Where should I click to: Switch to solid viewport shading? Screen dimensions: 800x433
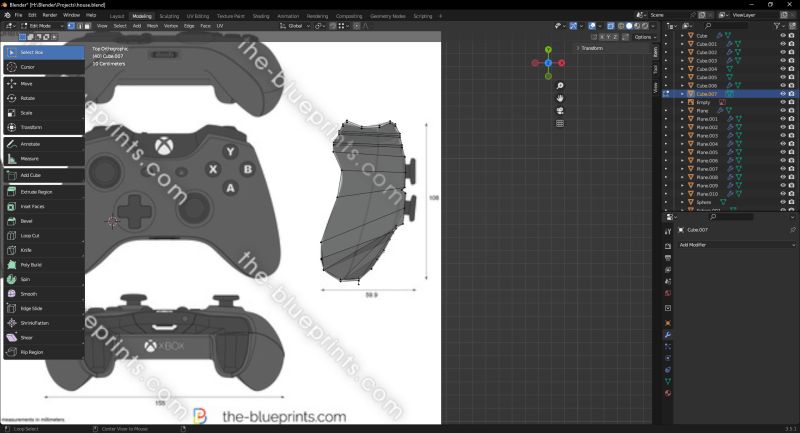pyautogui.click(x=629, y=26)
